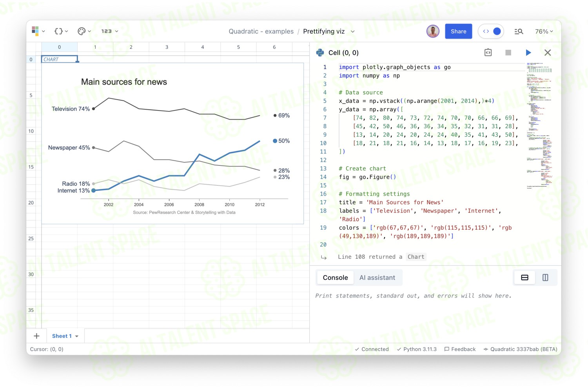Run the Python cell with play button

(x=528, y=53)
